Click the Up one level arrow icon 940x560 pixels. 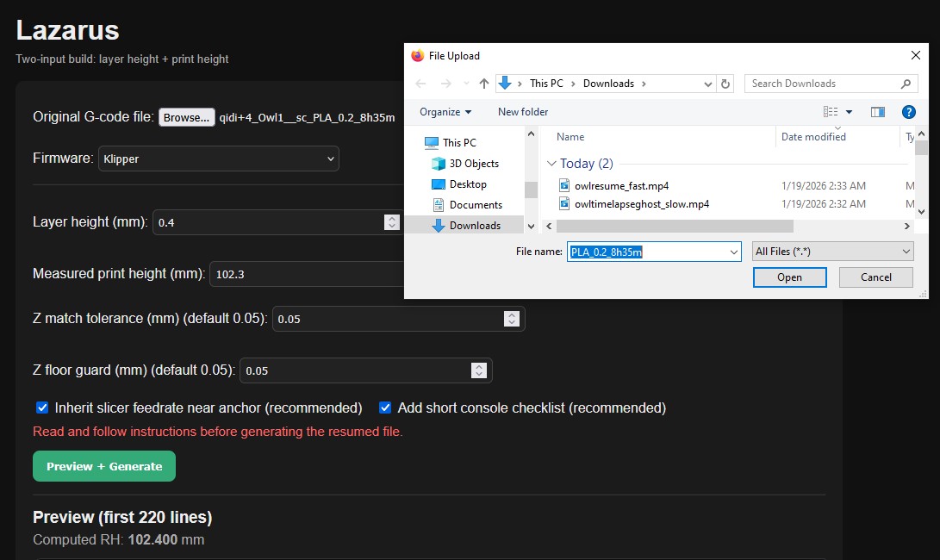pyautogui.click(x=484, y=84)
